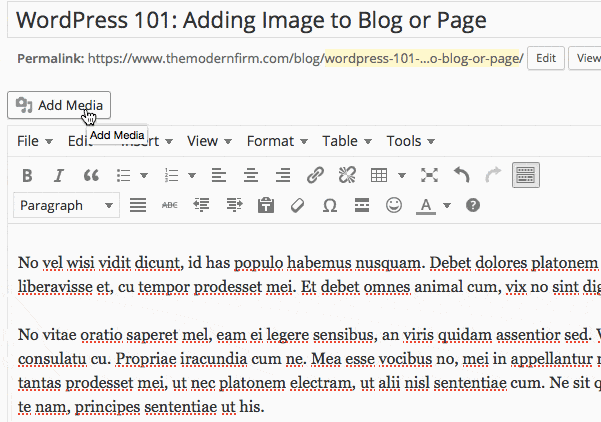Remove link with unlink icon
601x422 pixels.
(x=347, y=175)
